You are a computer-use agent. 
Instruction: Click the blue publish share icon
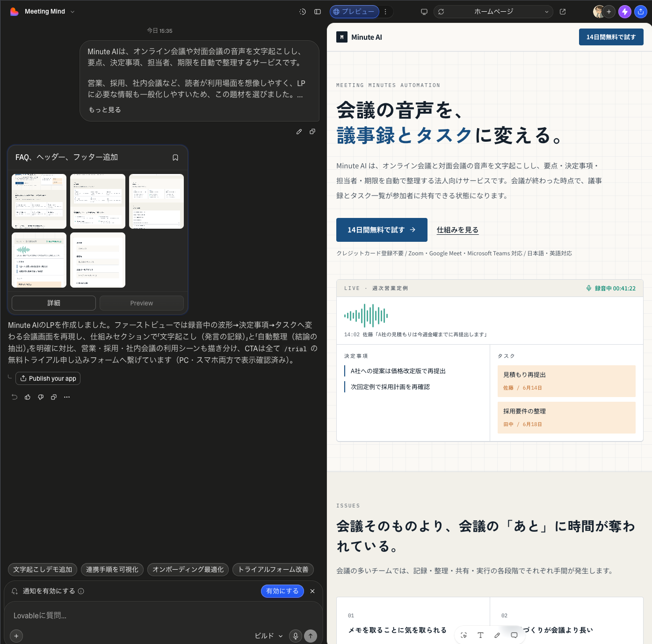pos(641,12)
